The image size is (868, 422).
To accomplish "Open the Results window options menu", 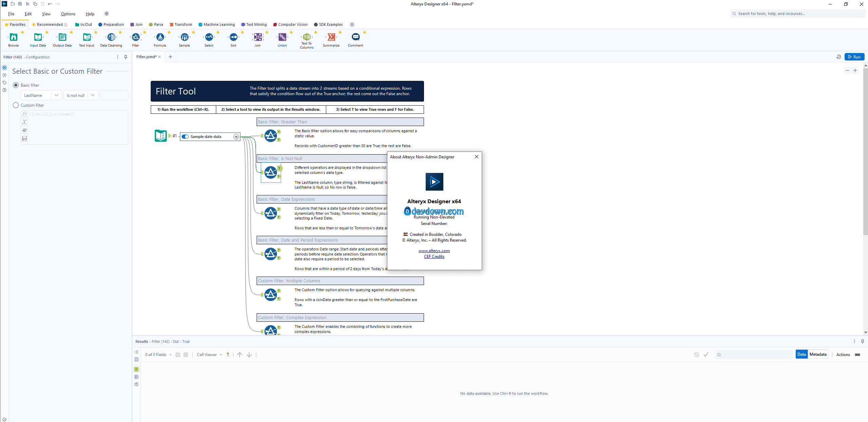I will (854, 341).
